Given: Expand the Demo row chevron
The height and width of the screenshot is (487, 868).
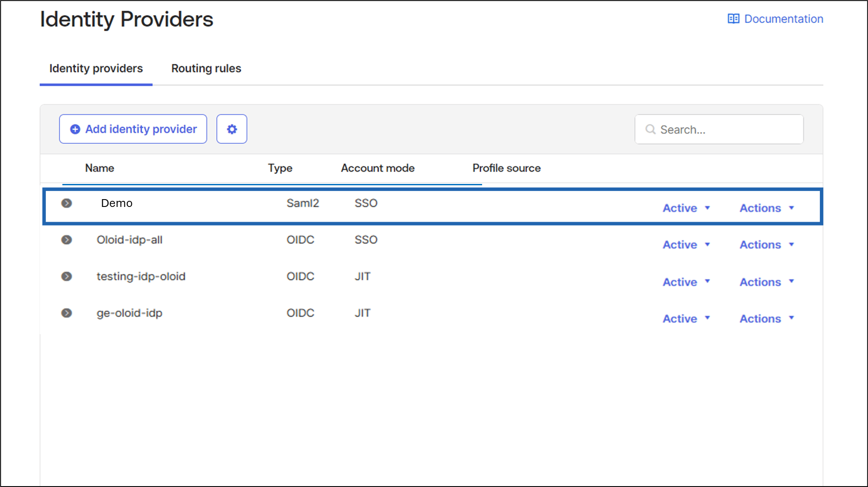Looking at the screenshot, I should coord(66,203).
